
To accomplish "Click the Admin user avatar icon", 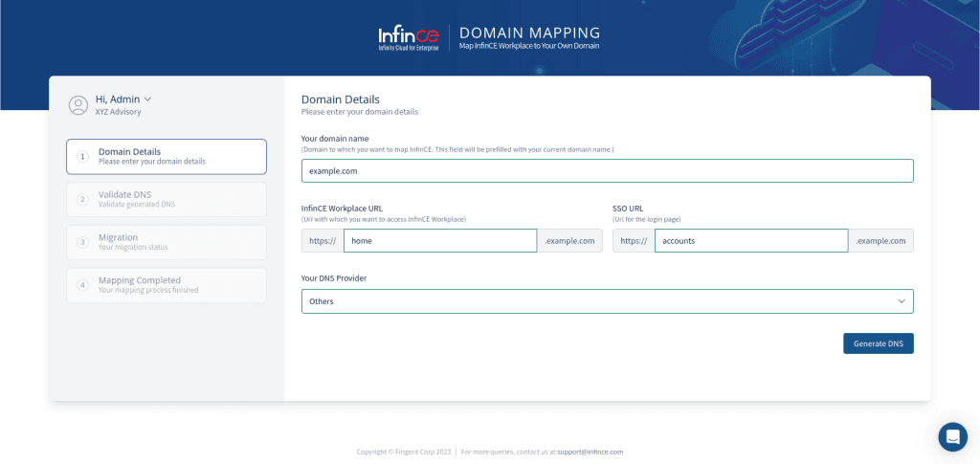I will coord(78,105).
